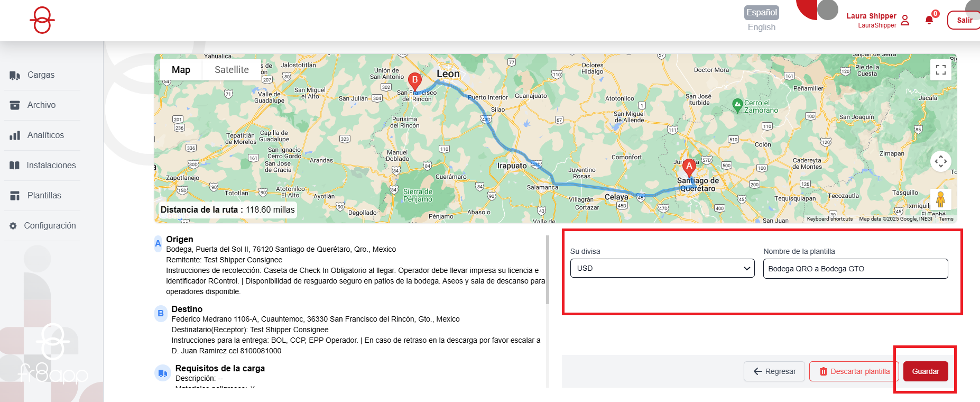Click the fr8app logo in the header
The height and width of the screenshot is (402, 980).
click(x=42, y=20)
